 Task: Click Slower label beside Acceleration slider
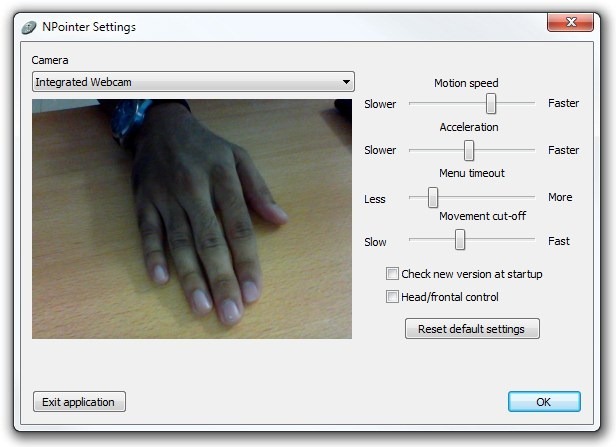pos(380,150)
